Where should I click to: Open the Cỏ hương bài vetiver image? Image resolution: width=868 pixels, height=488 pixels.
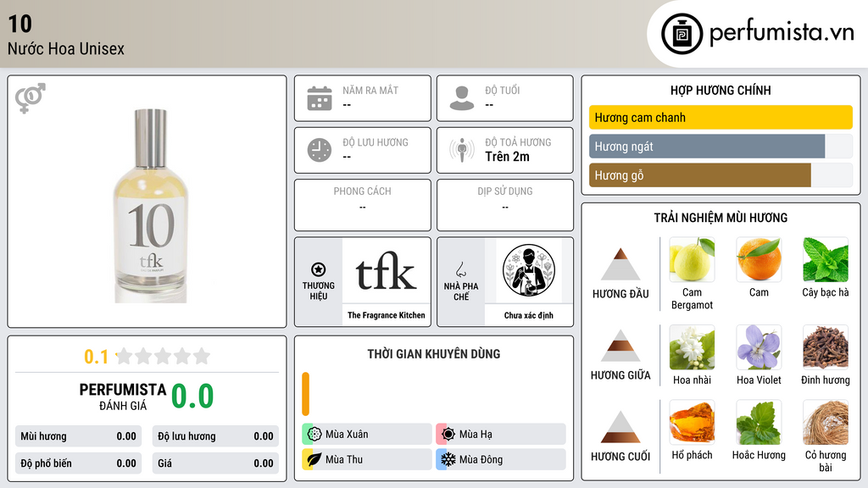826,422
